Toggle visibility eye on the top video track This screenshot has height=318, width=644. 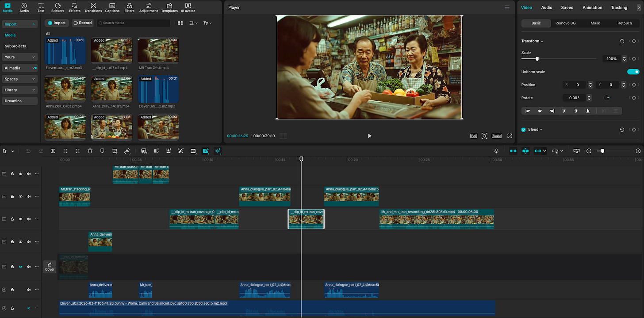(x=20, y=174)
